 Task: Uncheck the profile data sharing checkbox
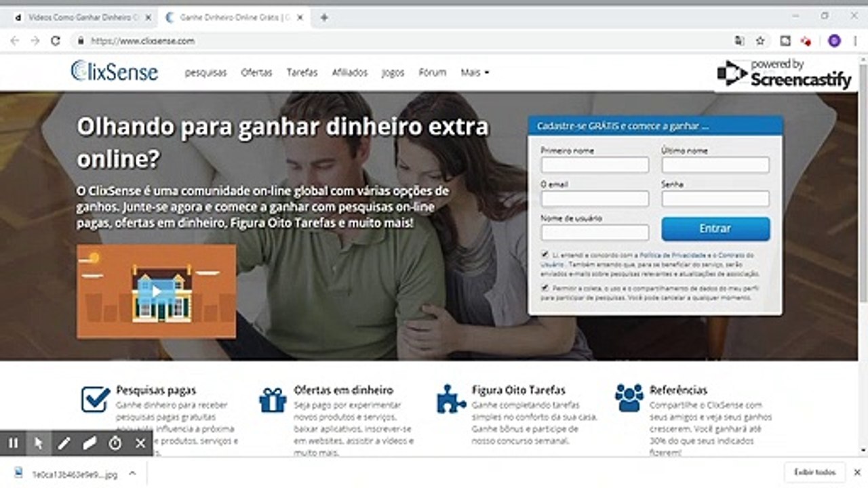[545, 288]
